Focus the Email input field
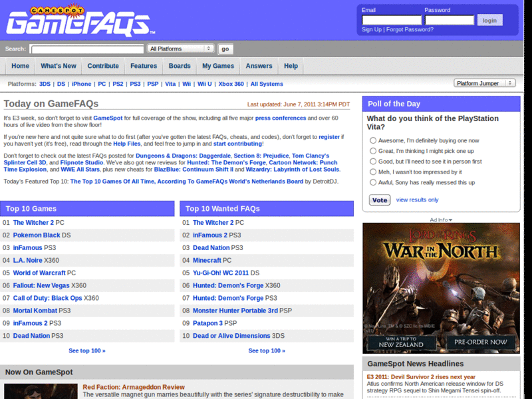 tap(392, 21)
